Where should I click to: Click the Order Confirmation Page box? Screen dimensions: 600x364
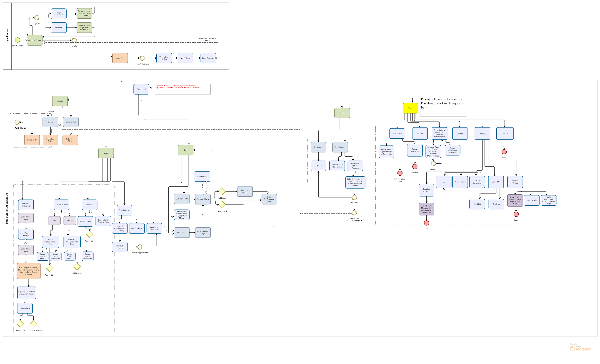tap(269, 199)
